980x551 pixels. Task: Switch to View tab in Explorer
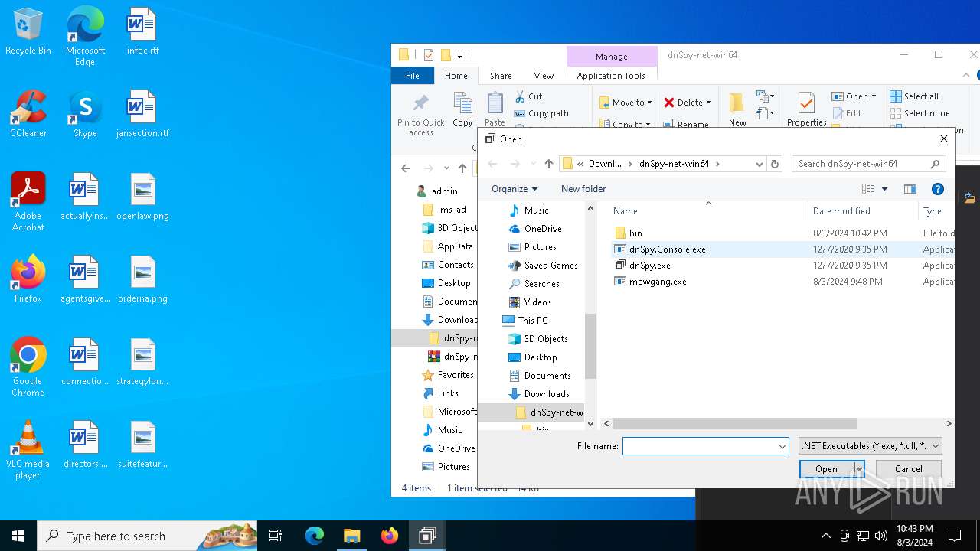[544, 76]
